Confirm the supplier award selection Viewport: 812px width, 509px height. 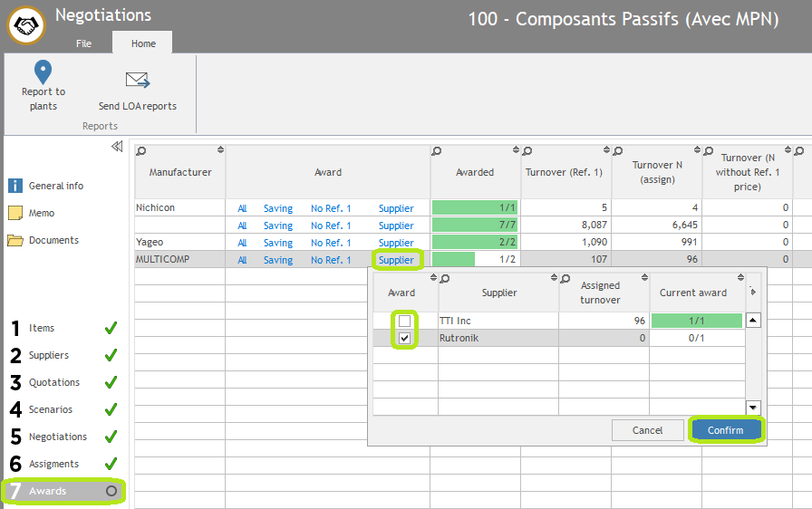725,430
